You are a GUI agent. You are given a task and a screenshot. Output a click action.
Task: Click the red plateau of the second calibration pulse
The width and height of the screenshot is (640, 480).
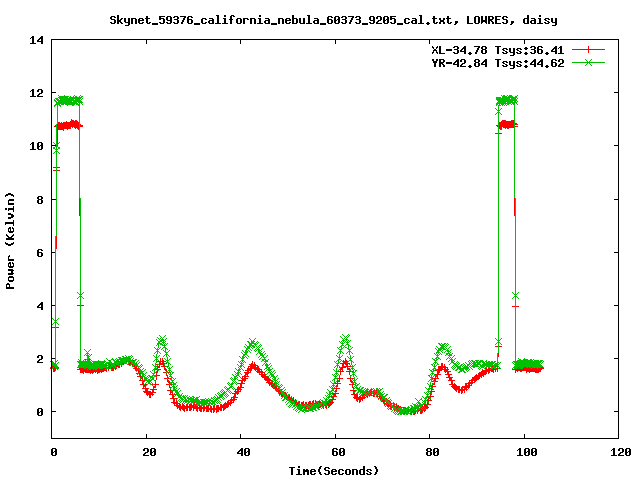coord(508,124)
